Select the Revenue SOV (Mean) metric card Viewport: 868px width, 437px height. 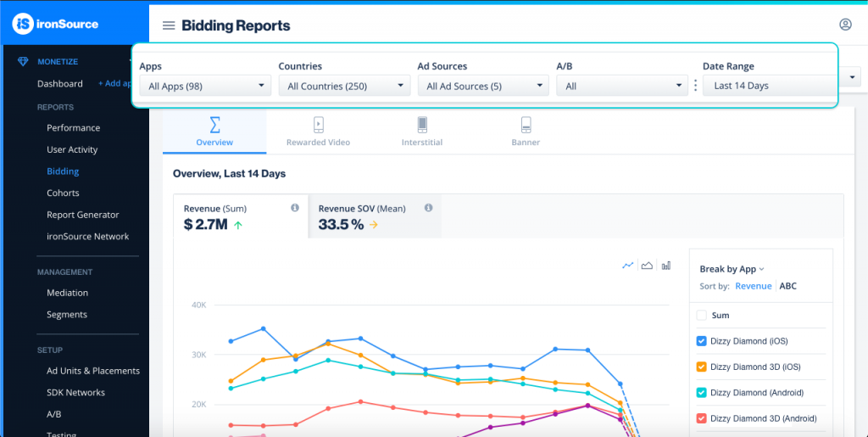(375, 216)
